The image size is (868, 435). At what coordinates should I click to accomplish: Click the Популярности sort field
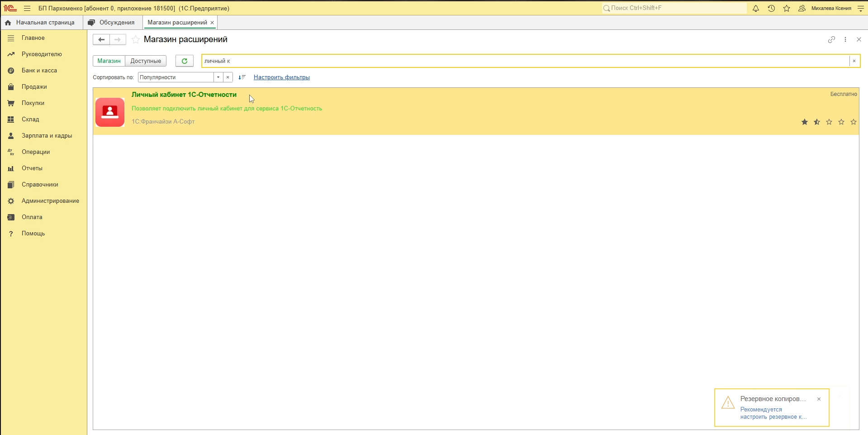176,77
